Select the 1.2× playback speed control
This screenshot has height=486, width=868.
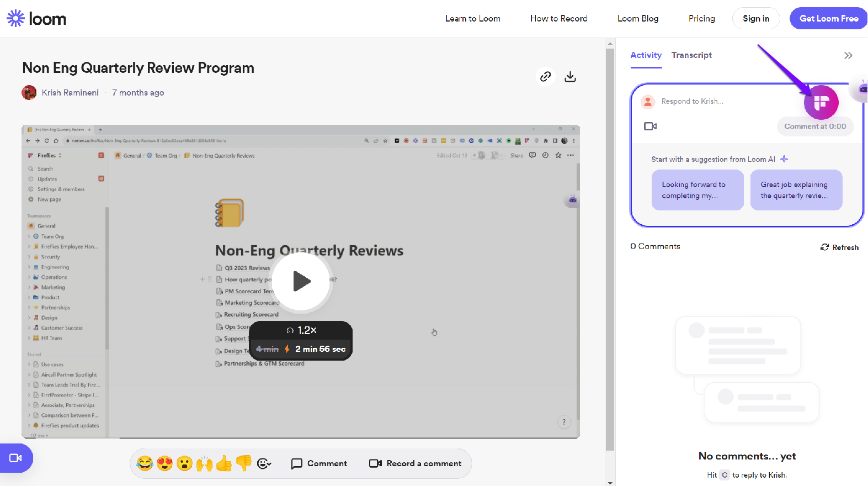coord(301,330)
